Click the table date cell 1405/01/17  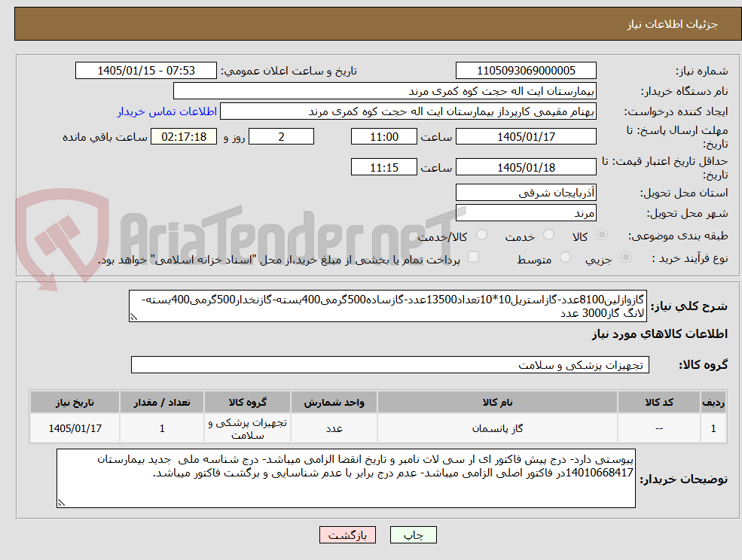coord(75,428)
